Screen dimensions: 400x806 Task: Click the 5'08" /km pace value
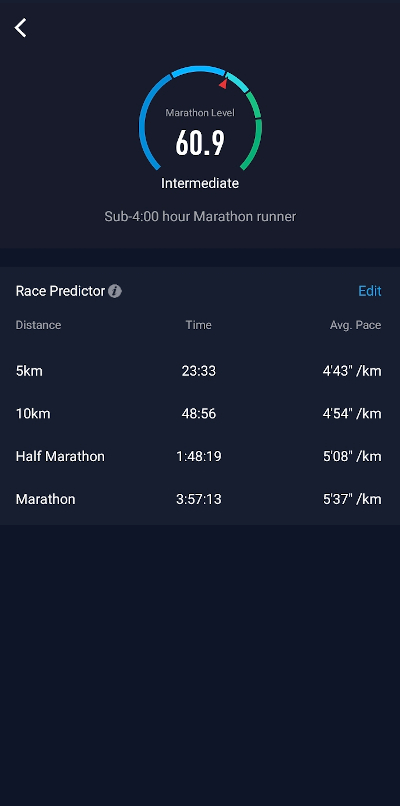point(352,456)
